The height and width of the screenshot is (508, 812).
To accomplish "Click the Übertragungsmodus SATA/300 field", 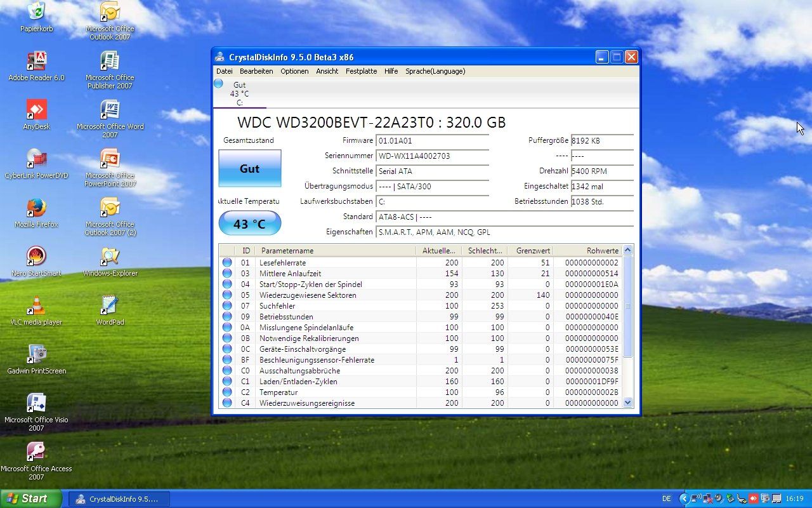I will (433, 187).
